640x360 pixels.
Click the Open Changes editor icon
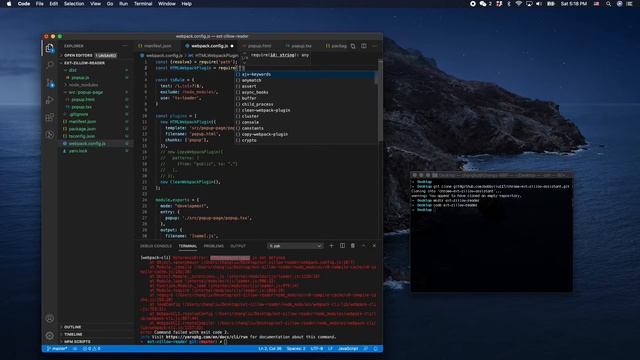[353, 46]
